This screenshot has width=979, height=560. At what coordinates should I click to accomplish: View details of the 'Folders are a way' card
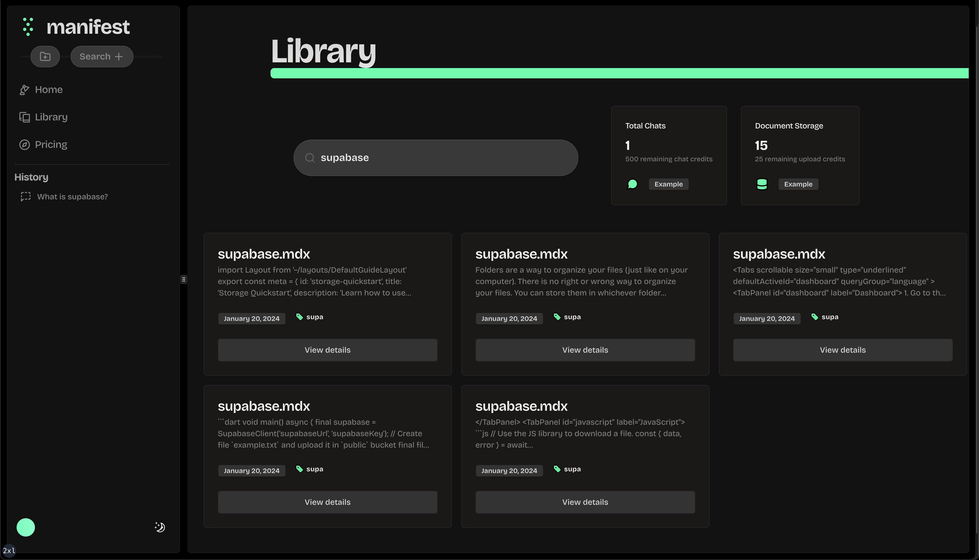(x=585, y=350)
